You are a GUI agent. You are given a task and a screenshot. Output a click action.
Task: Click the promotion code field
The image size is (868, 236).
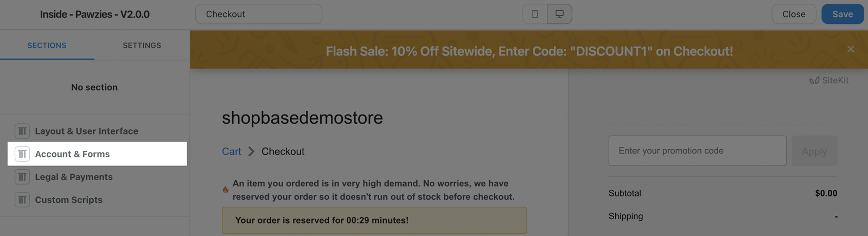697,151
